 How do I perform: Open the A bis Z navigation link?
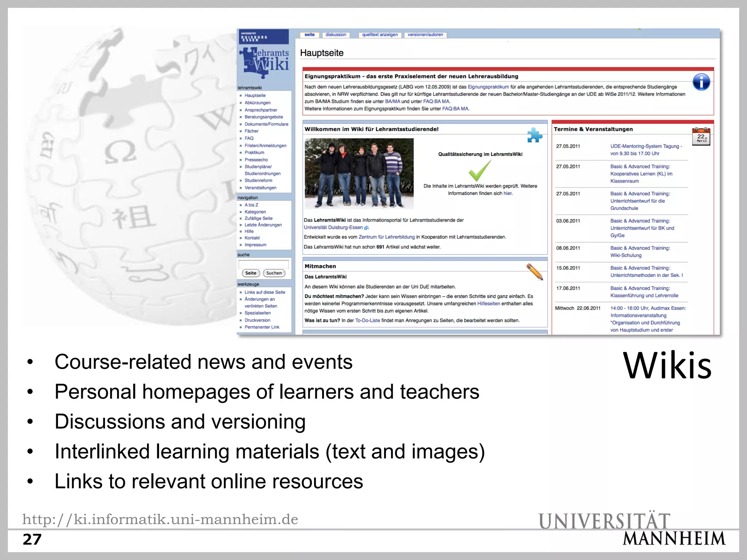(251, 205)
